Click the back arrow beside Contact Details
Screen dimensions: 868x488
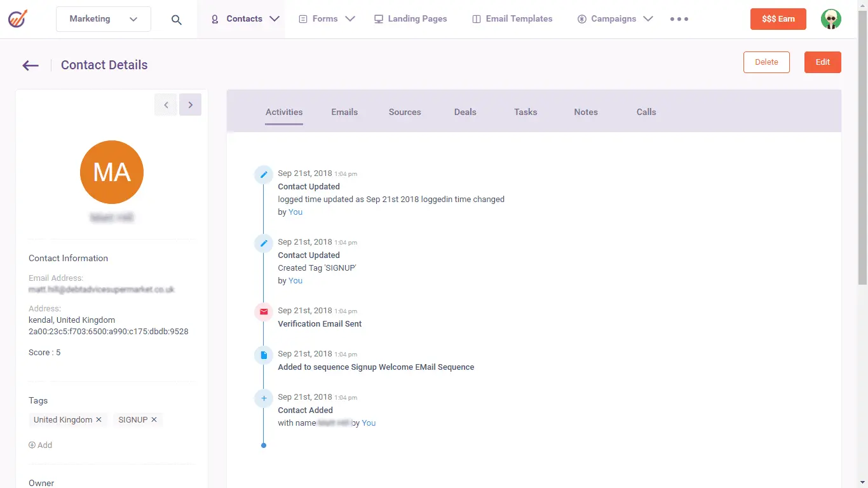pos(30,65)
